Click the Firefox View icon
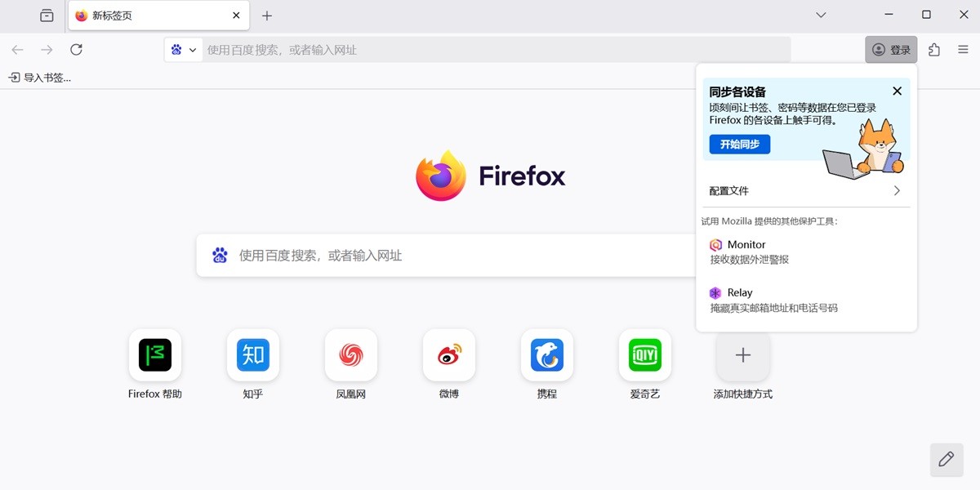 click(x=47, y=15)
